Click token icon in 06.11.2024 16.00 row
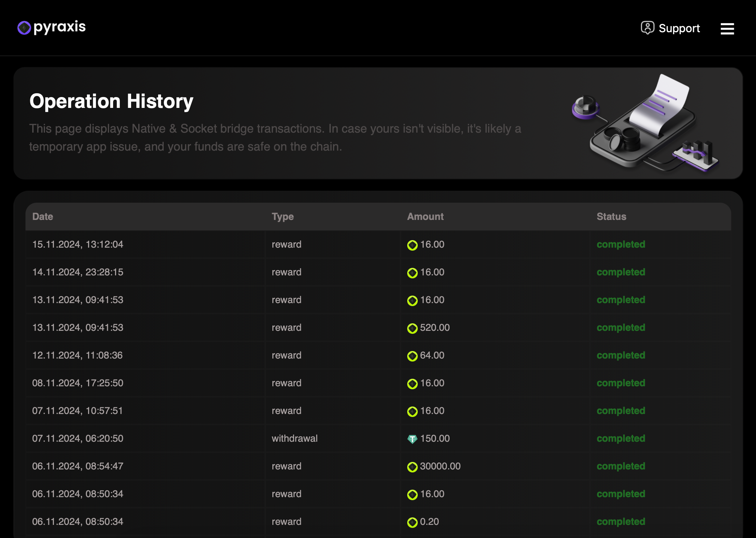 [412, 495]
